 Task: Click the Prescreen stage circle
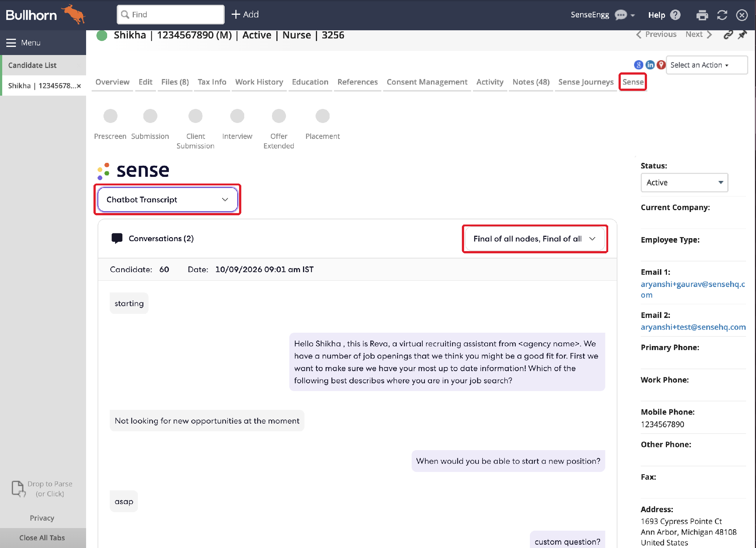(x=110, y=116)
